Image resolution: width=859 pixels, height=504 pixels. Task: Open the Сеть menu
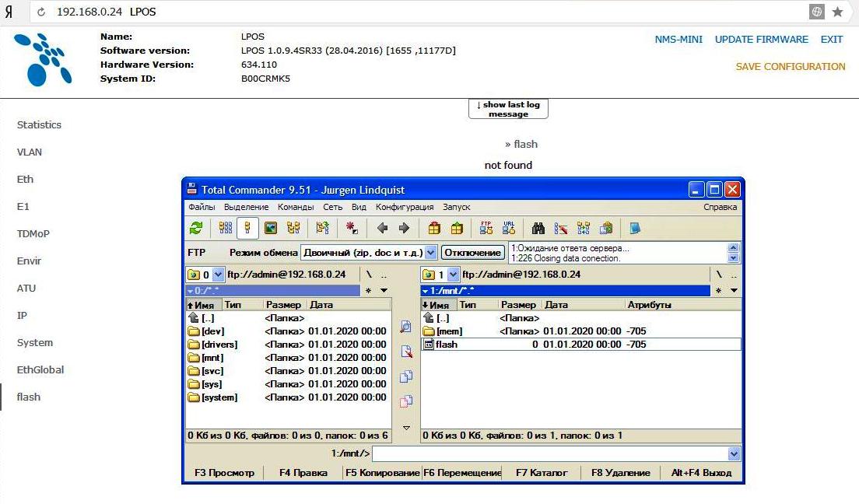(332, 207)
